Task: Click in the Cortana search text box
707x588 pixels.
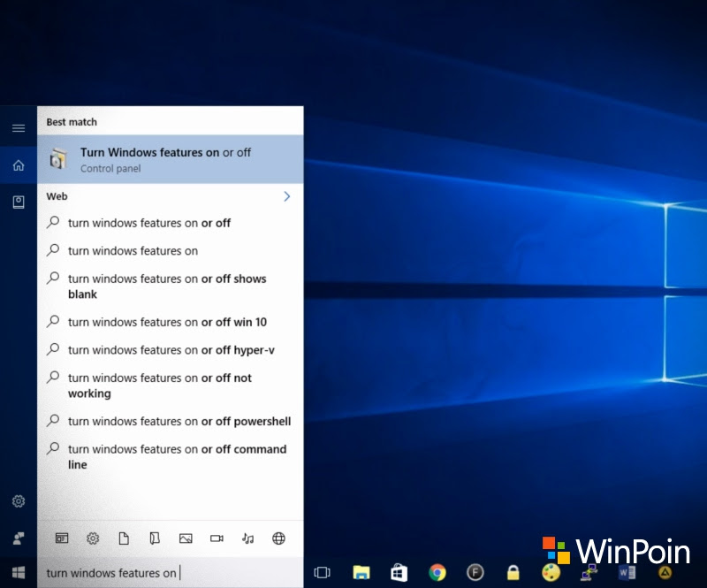Action: (x=171, y=573)
